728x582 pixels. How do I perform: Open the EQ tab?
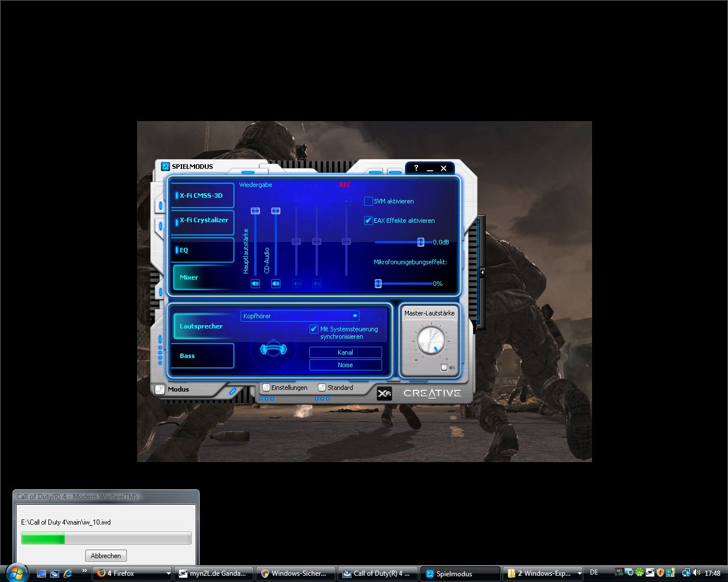point(202,250)
